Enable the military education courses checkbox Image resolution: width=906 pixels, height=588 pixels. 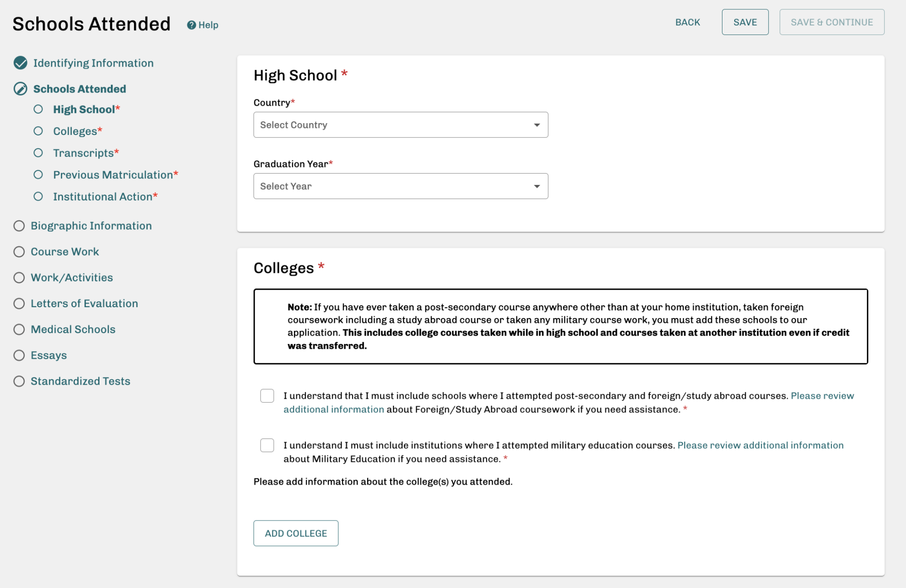(x=267, y=445)
